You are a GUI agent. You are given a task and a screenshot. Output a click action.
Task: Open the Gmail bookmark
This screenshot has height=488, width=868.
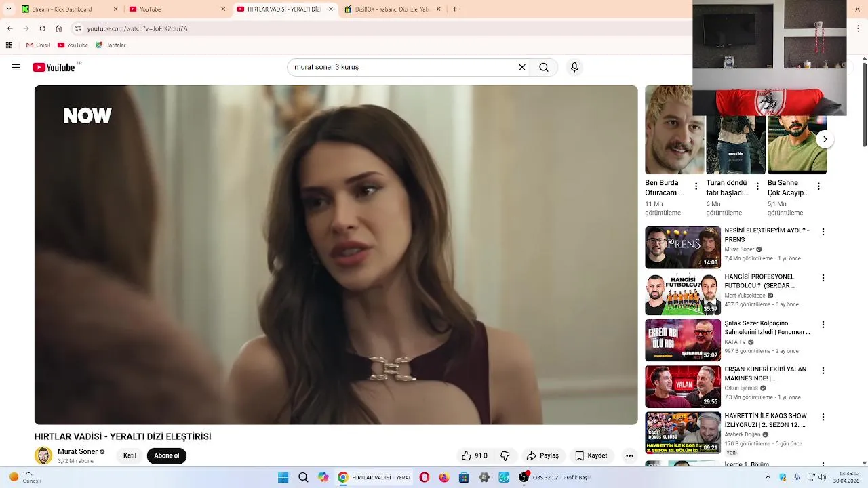pyautogui.click(x=38, y=45)
